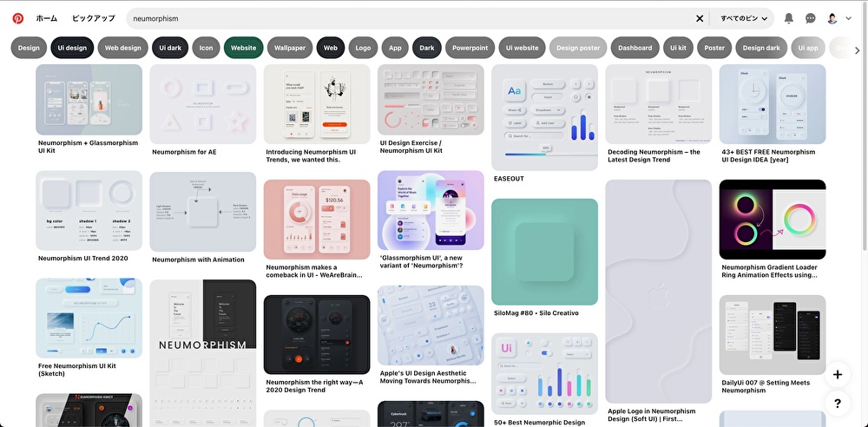The width and height of the screenshot is (868, 427).
Task: Select the Web filter chip
Action: (x=331, y=48)
